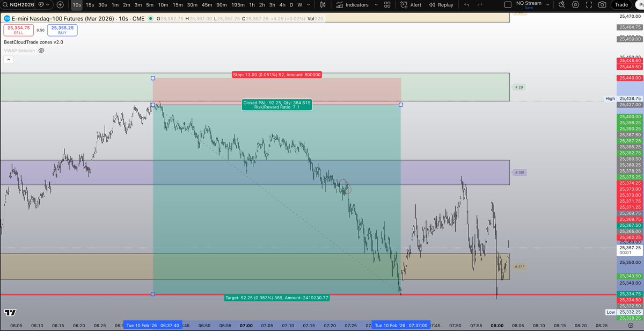Select the 195m interval
644x331 pixels.
[x=238, y=5]
